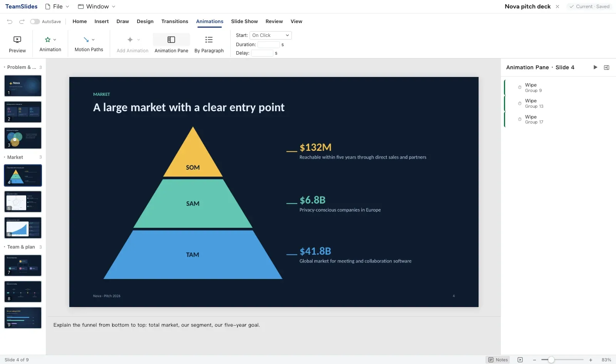Screen dimensions: 616x364
Task: Select slide 9 thumbnail
Action: [23, 318]
